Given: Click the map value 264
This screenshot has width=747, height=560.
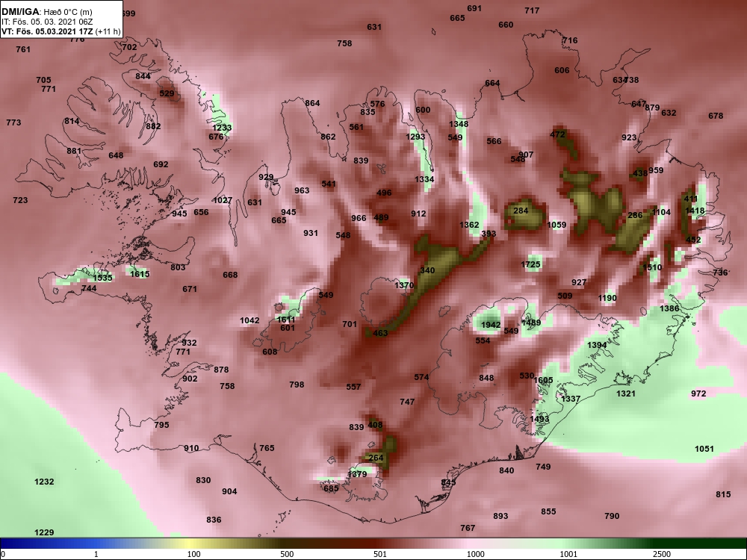Looking at the screenshot, I should click(376, 458).
